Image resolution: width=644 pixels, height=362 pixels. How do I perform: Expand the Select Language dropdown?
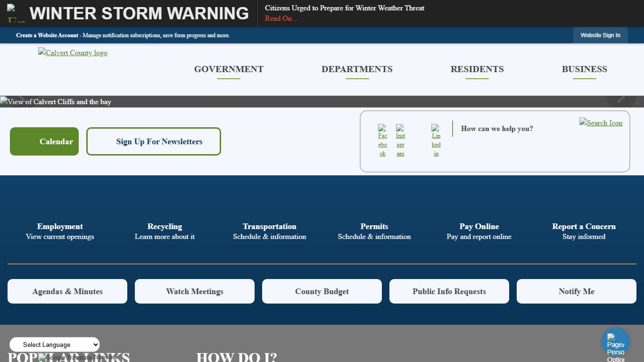pos(55,345)
